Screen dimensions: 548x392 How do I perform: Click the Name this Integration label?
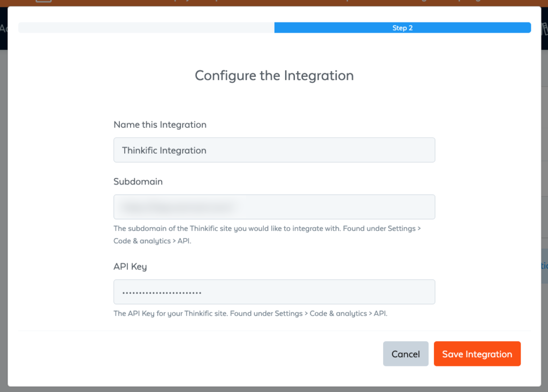[x=160, y=125]
